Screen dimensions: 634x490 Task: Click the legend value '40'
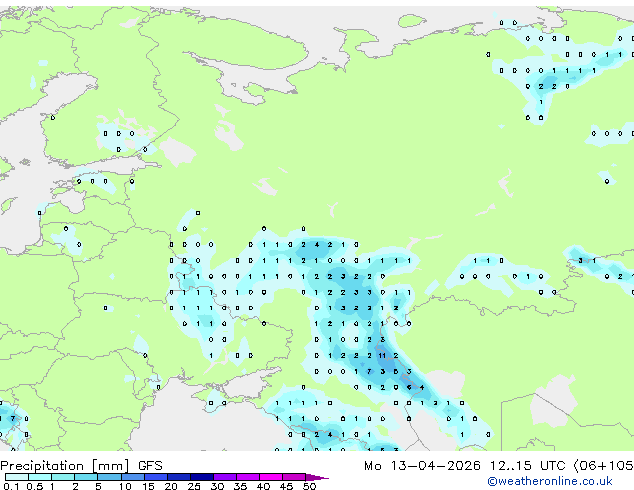click(263, 486)
